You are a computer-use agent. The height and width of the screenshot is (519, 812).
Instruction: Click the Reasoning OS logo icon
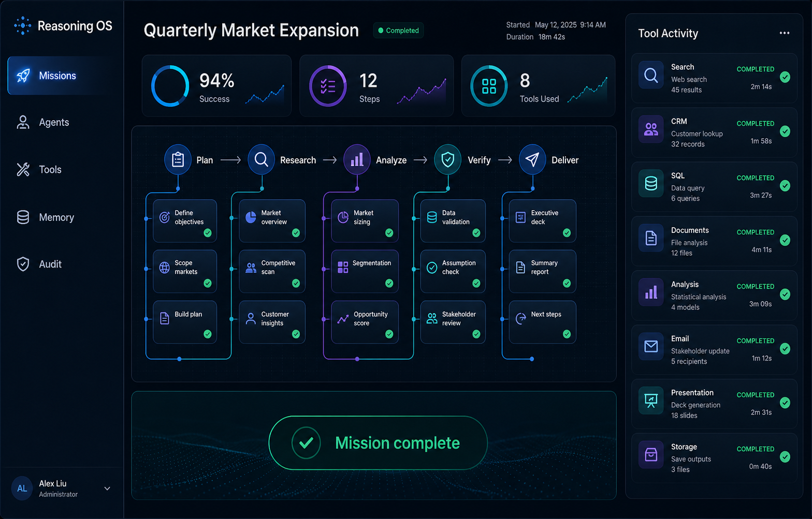[22, 26]
